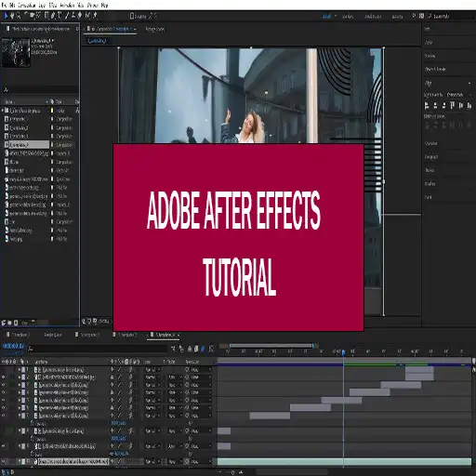The image size is (476, 476).
Task: Click the composition thumbnail in Project panel
Action: [x=16, y=52]
